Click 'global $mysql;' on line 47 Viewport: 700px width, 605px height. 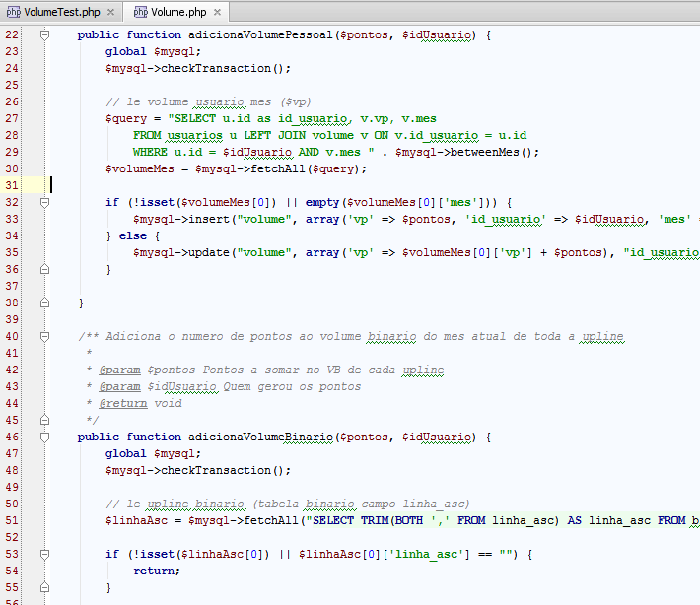153,453
